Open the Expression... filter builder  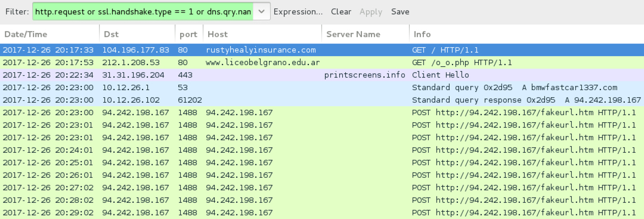coord(298,11)
